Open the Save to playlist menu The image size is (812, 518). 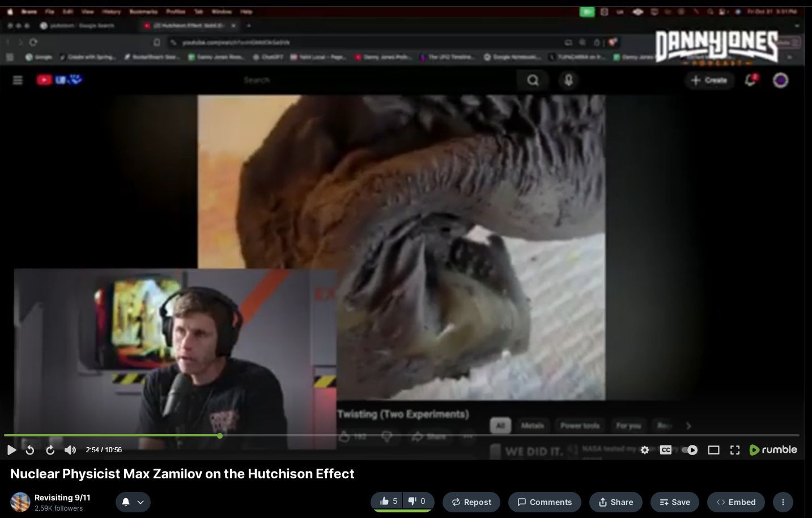[674, 502]
